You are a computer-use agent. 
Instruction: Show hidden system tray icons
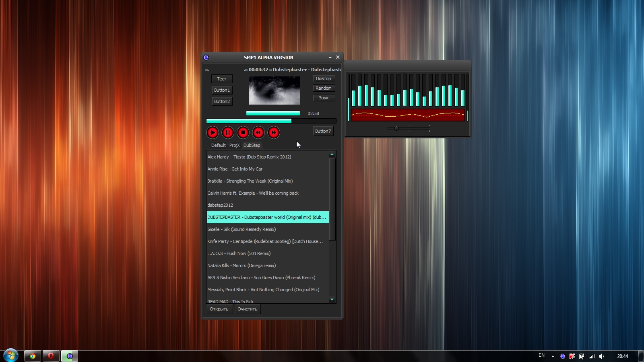click(553, 356)
